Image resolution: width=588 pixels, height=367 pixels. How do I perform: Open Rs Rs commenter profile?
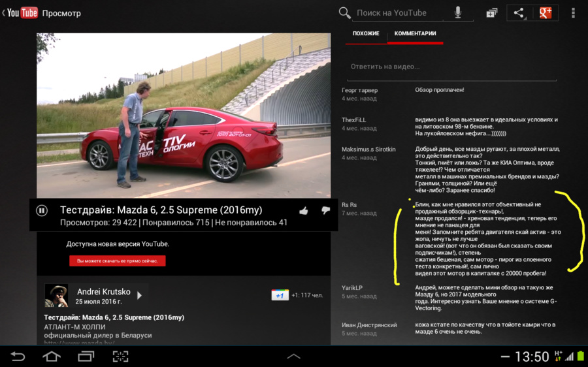[x=349, y=204]
